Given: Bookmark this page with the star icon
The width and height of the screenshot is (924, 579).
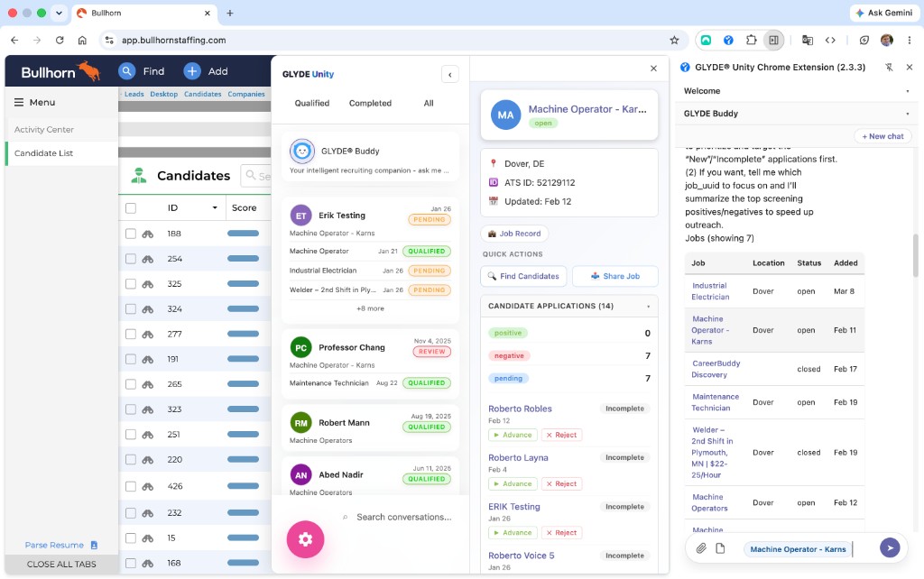Looking at the screenshot, I should pos(674,40).
